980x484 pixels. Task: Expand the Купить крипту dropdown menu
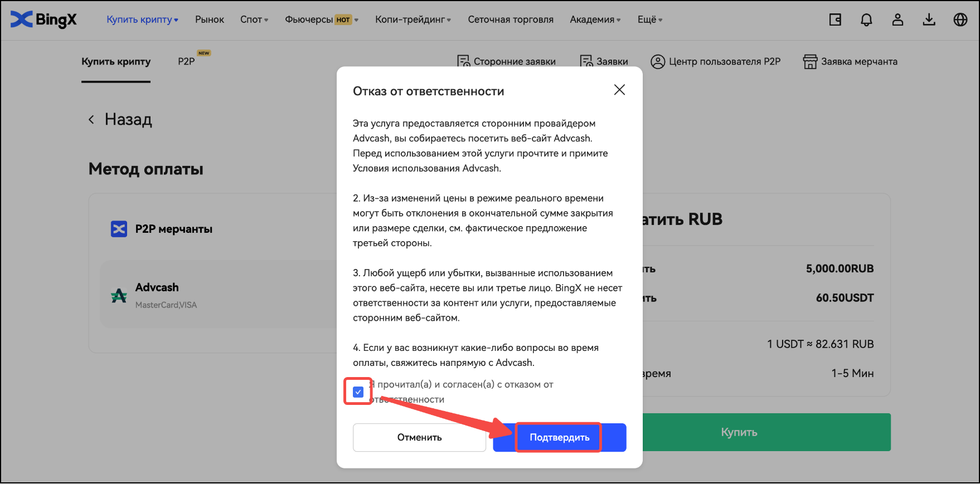[142, 19]
